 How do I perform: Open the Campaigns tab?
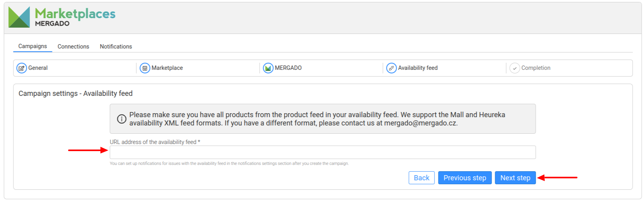coord(33,46)
